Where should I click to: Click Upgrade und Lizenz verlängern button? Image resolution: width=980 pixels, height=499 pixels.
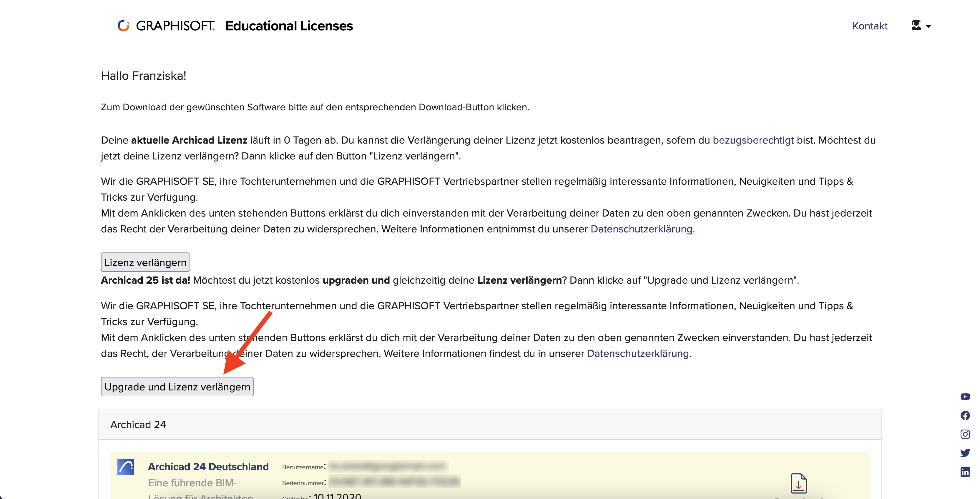coord(177,386)
